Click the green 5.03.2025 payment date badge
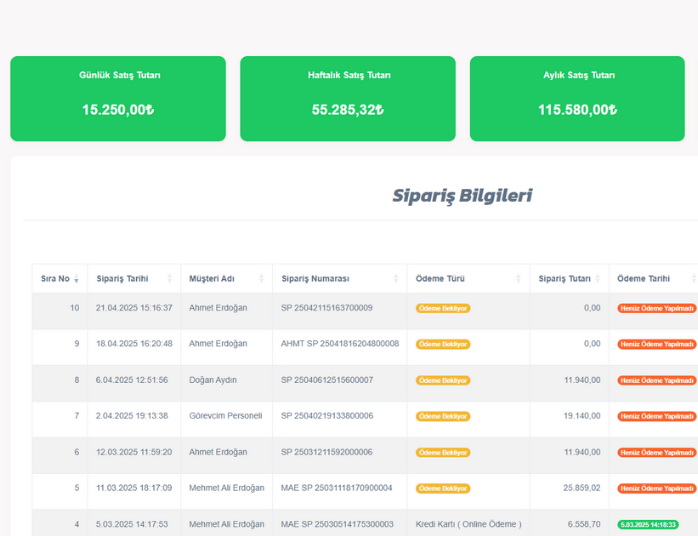698x536 pixels. (647, 524)
